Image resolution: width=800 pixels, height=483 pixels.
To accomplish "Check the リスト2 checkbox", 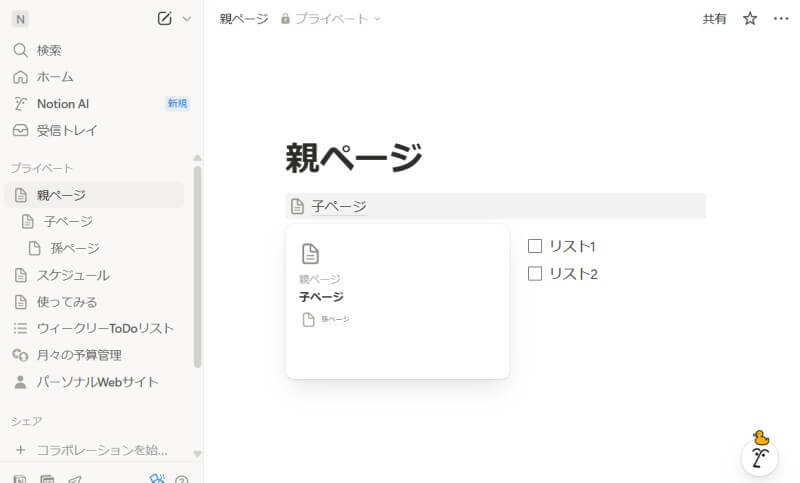I will 535,273.
